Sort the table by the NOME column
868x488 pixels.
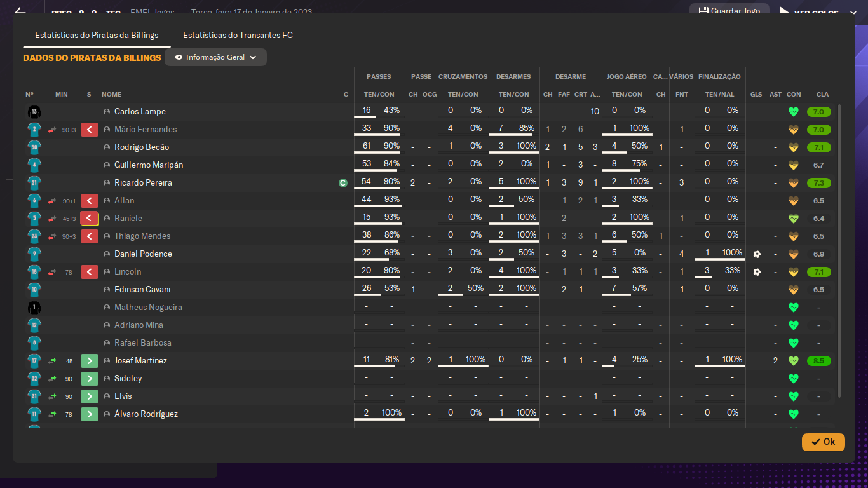111,95
